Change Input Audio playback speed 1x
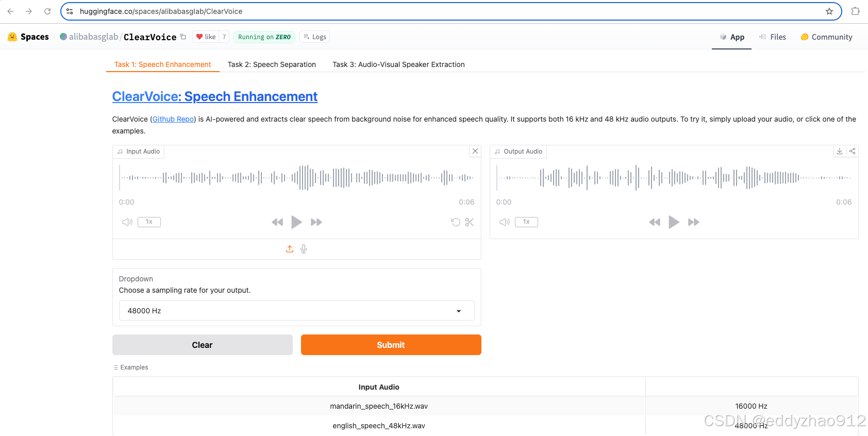This screenshot has height=436, width=868. (149, 222)
